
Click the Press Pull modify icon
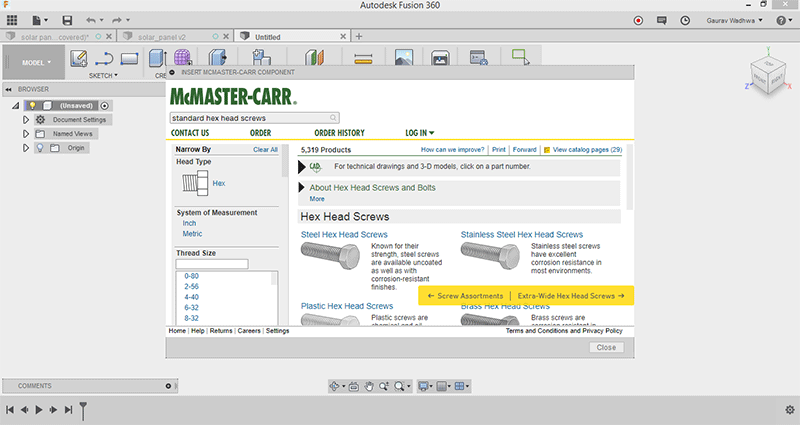[218, 57]
